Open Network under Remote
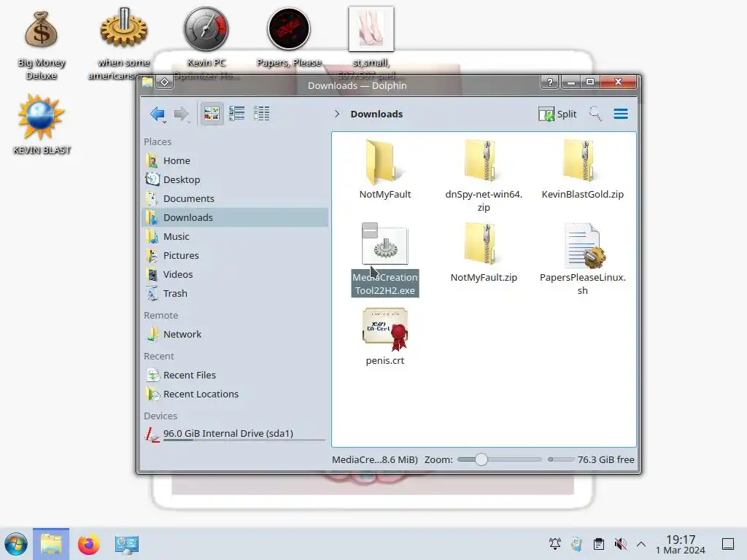The height and width of the screenshot is (560, 747). (x=235, y=334)
